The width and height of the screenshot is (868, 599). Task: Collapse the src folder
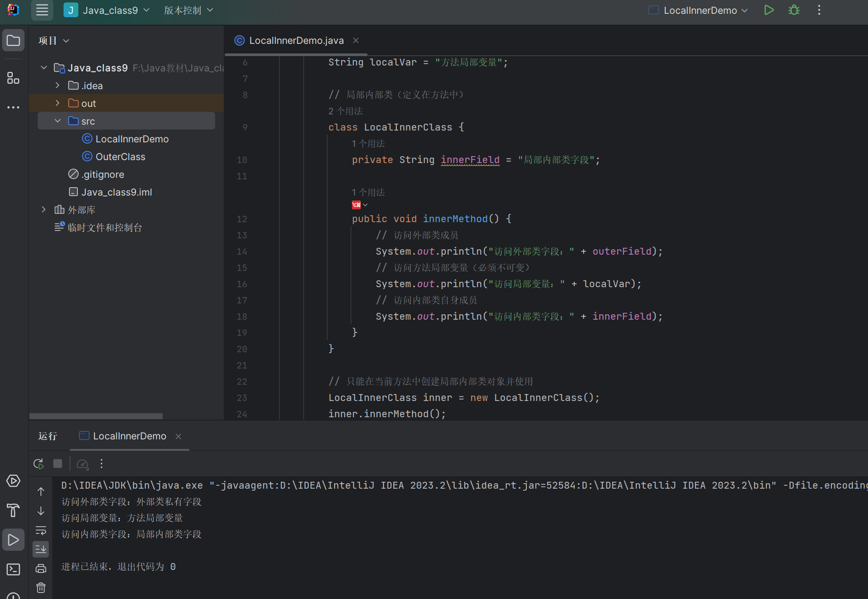point(58,121)
